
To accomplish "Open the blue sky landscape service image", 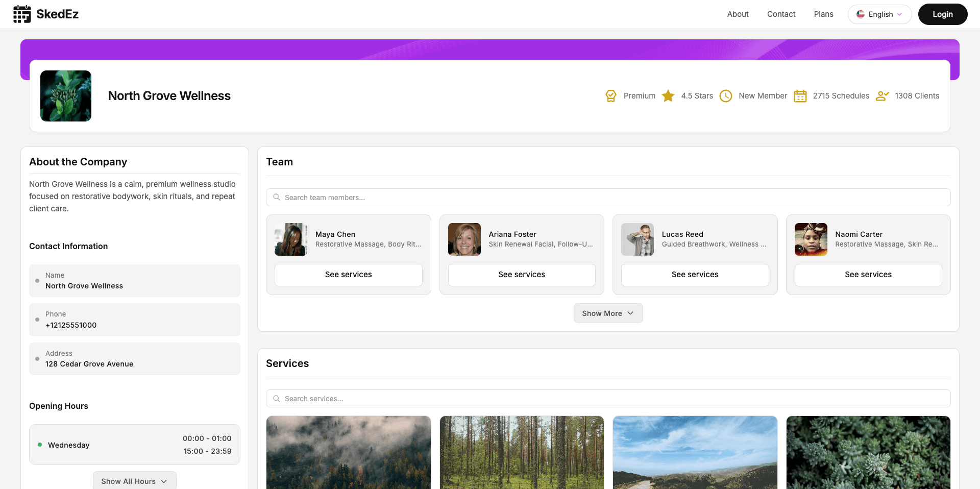I will tap(695, 452).
